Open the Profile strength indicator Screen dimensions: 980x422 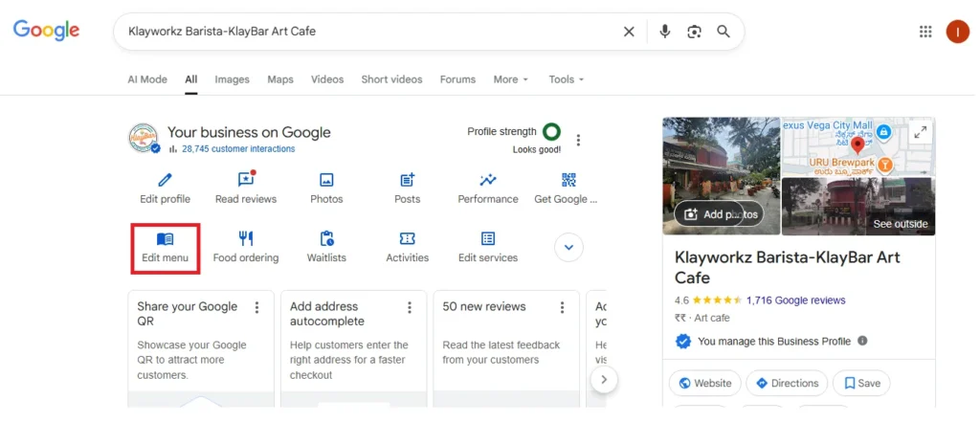[551, 131]
